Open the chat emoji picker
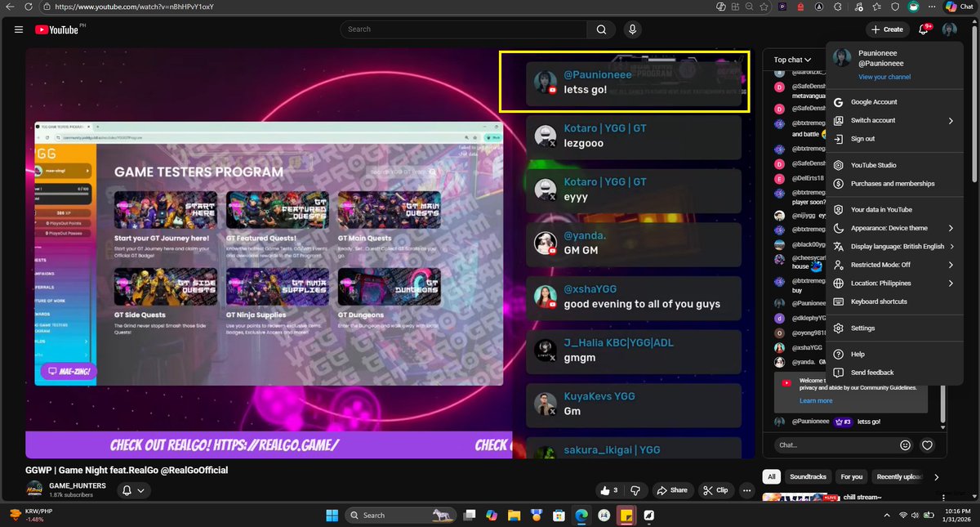The image size is (980, 527). pos(905,445)
